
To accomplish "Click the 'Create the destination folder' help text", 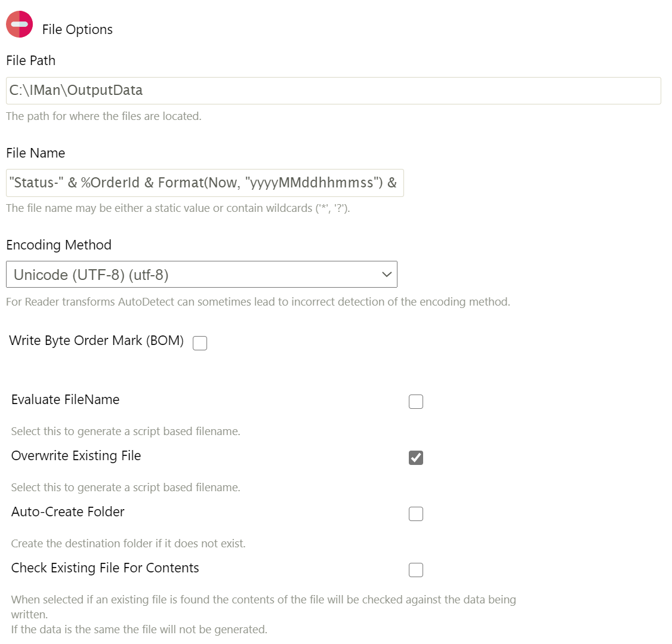I will pyautogui.click(x=128, y=544).
